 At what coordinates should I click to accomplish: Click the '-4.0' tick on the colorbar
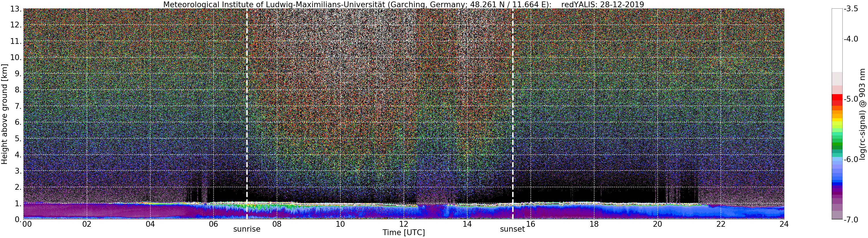pos(851,39)
